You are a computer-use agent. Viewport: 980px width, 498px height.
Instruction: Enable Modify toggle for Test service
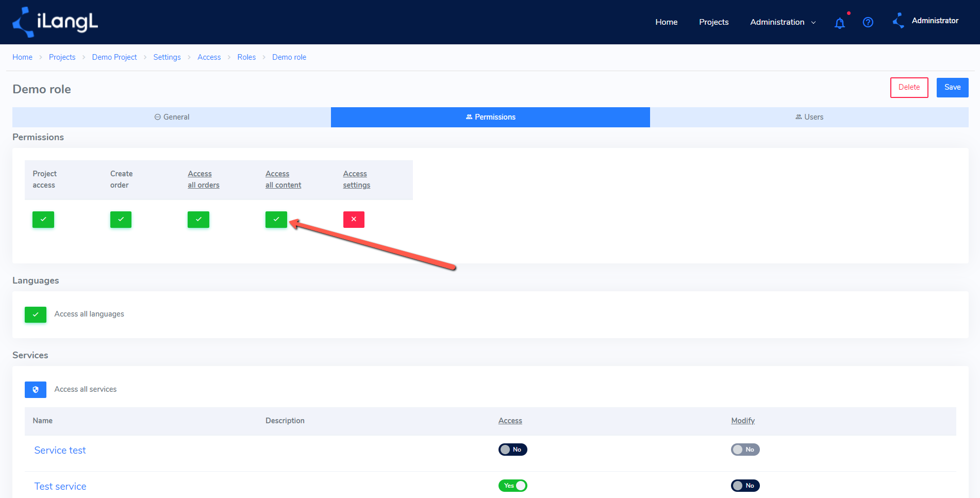point(745,486)
